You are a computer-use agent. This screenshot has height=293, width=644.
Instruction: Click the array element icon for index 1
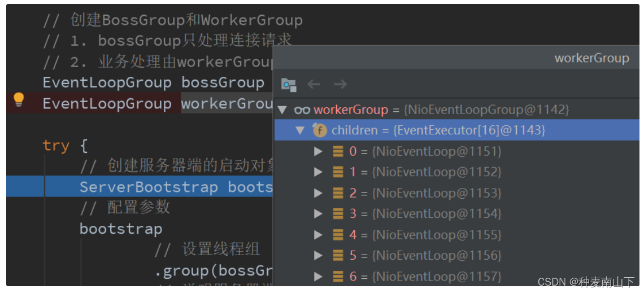point(338,172)
